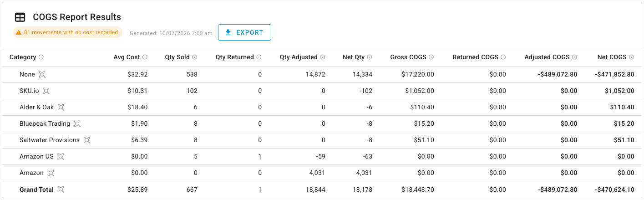This screenshot has height=200, width=644.
Task: Click the 81 movements with no cost badge
Action: tap(68, 32)
